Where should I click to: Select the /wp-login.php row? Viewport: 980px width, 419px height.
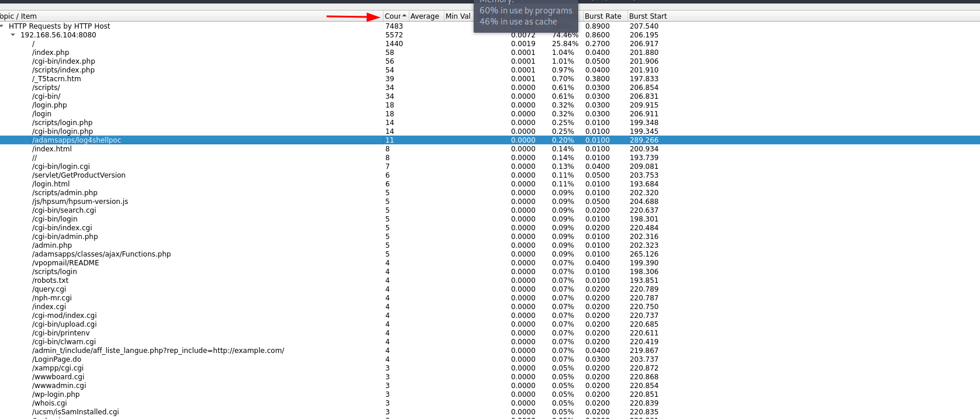coord(56,394)
